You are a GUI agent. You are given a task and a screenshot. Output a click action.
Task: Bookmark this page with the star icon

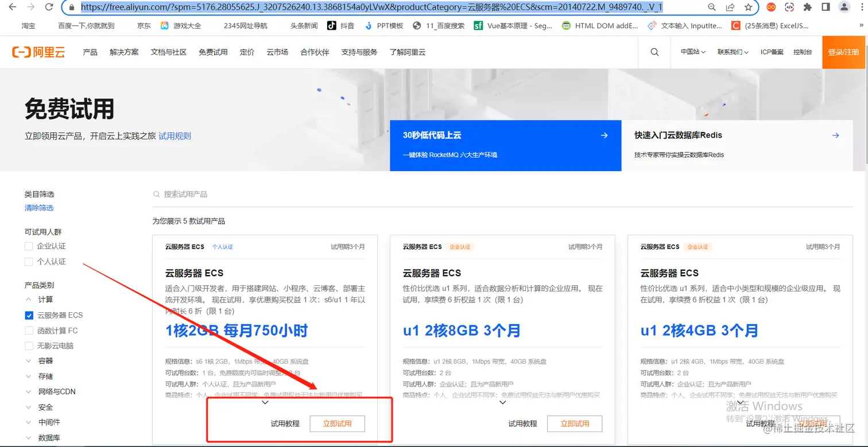pyautogui.click(x=748, y=7)
